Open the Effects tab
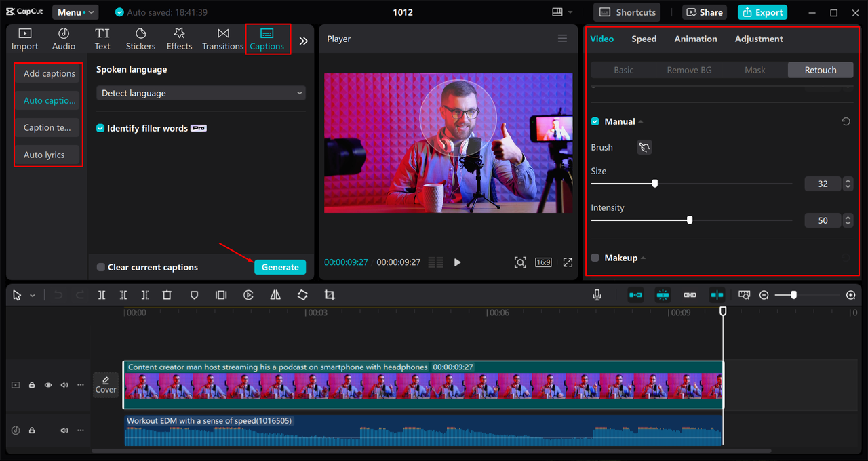Screen dimensions: 868x461 (179, 39)
